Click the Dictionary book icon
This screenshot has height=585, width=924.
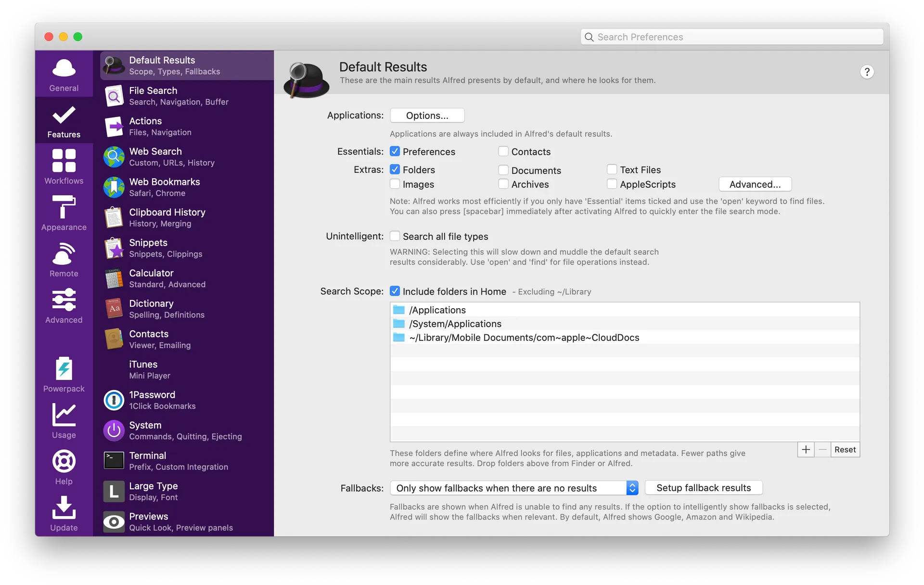114,309
